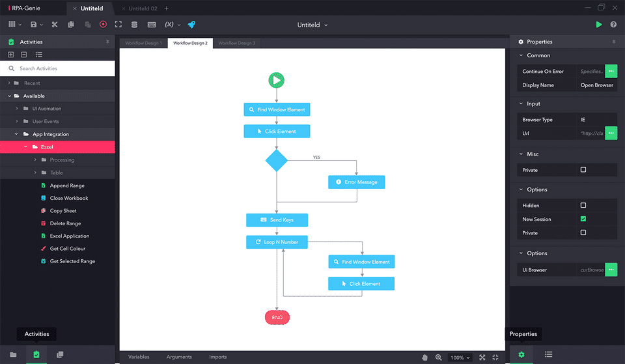Pin the Properties panel
This screenshot has height=364, width=625.
614,42
